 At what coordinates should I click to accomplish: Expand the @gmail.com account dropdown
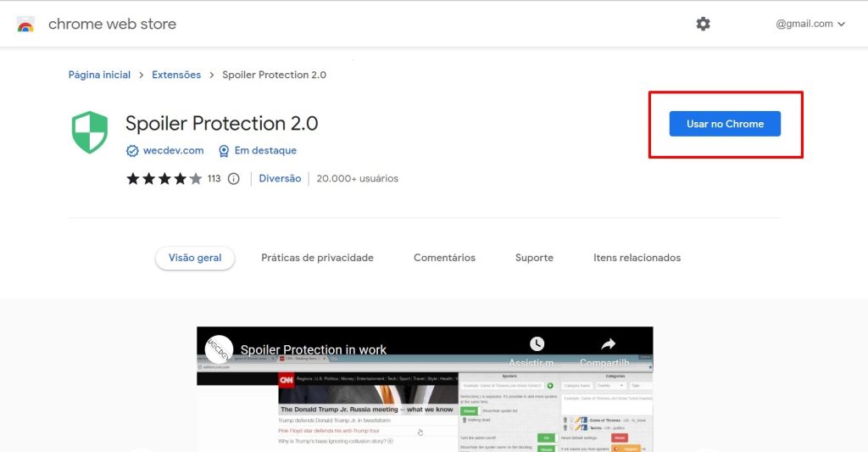click(810, 24)
